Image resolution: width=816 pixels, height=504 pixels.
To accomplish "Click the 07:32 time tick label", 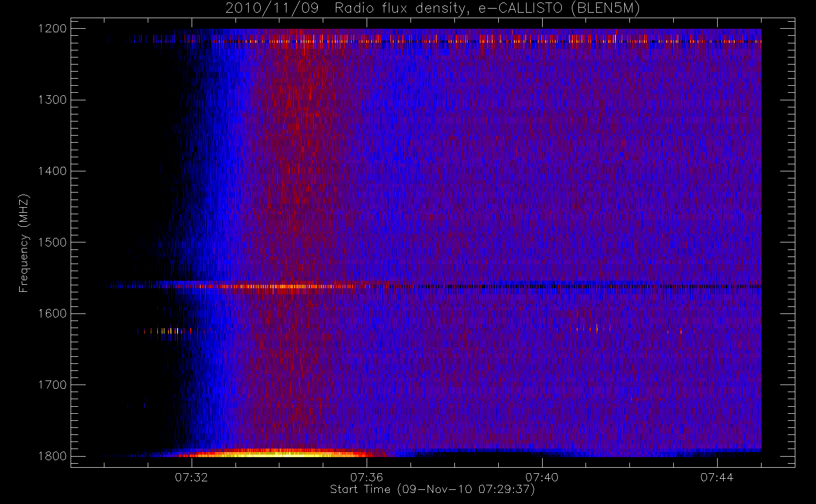I will (192, 477).
